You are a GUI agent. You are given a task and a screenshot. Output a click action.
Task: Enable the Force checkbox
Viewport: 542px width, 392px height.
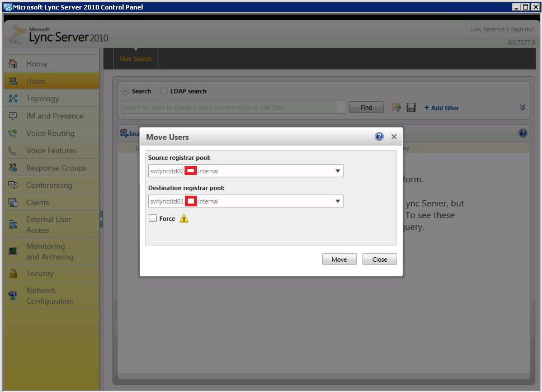(153, 219)
